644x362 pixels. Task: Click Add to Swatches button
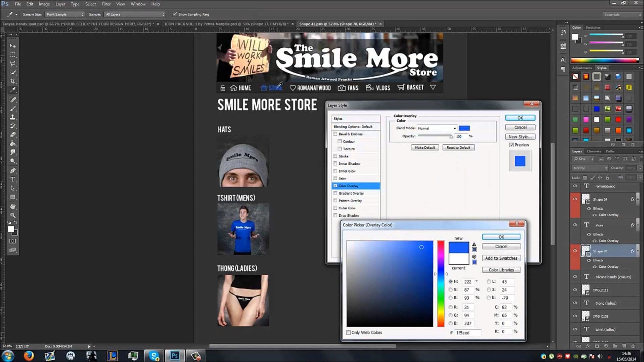(x=501, y=258)
